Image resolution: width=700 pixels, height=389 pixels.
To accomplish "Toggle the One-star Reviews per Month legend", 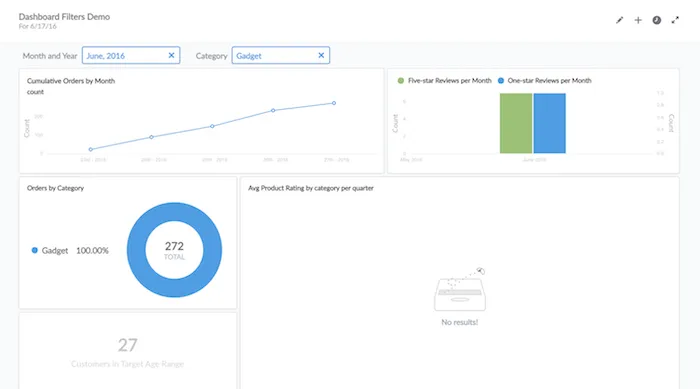I will [544, 80].
